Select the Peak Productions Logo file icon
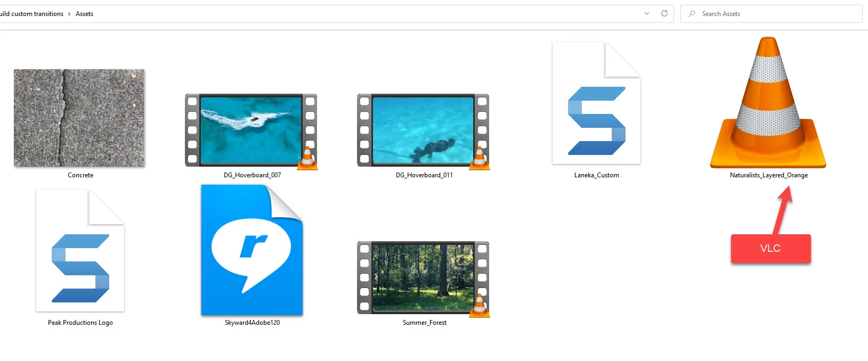Viewport: 868px width, 361px height. tap(80, 250)
